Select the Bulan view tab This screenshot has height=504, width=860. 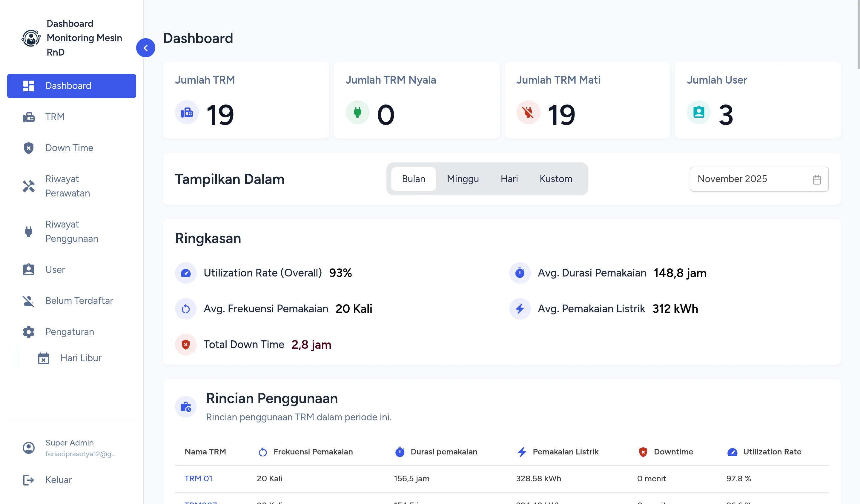pos(413,179)
